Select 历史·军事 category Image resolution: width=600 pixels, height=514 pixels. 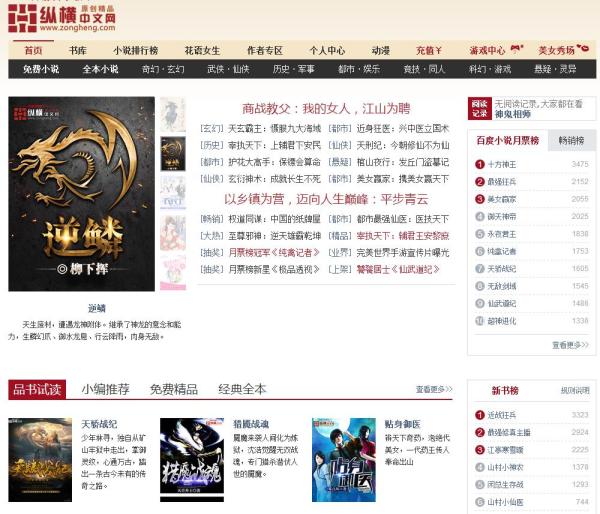[293, 69]
